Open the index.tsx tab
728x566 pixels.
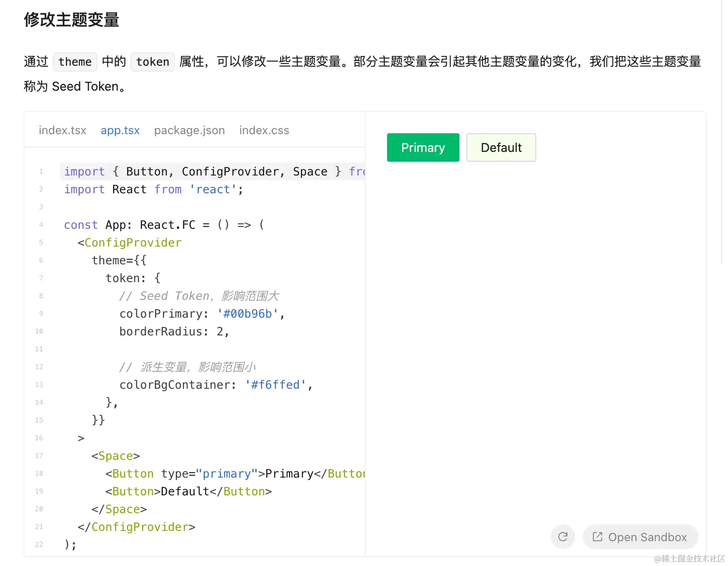click(x=62, y=130)
